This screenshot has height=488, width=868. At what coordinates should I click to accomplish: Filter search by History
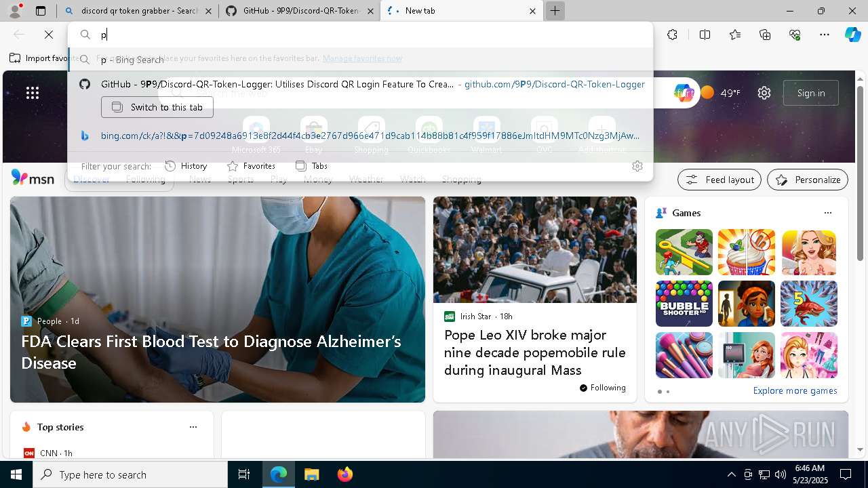pos(186,166)
